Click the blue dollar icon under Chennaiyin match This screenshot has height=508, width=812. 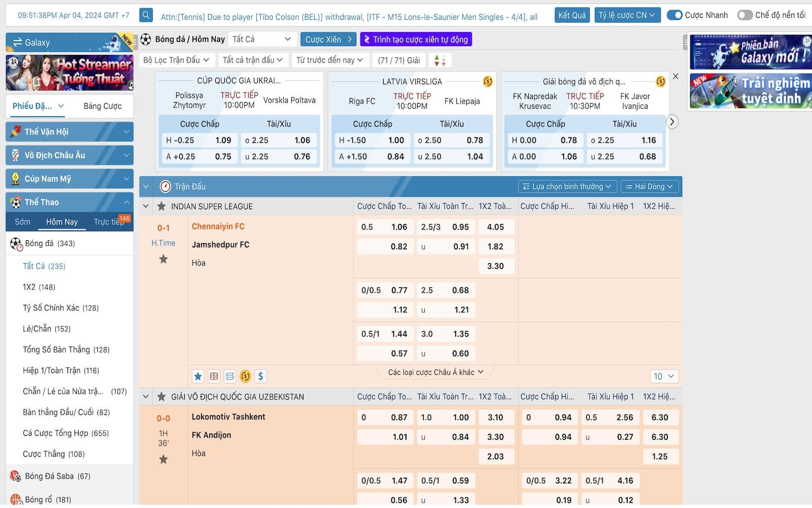click(261, 376)
